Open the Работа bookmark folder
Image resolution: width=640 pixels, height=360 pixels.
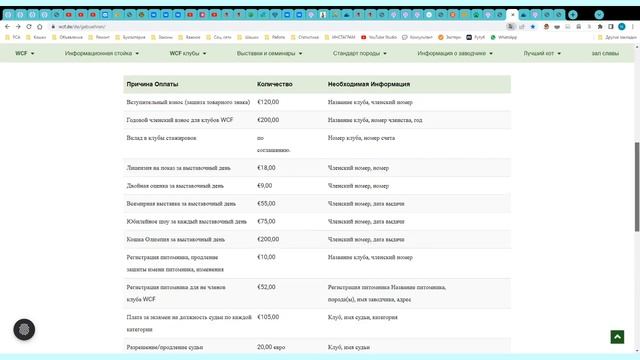[275, 37]
